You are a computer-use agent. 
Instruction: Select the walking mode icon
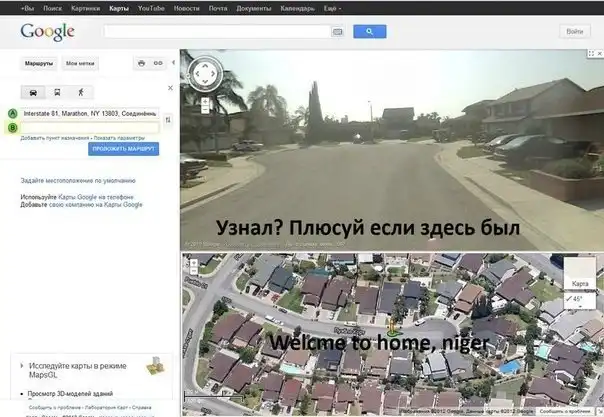pos(80,92)
